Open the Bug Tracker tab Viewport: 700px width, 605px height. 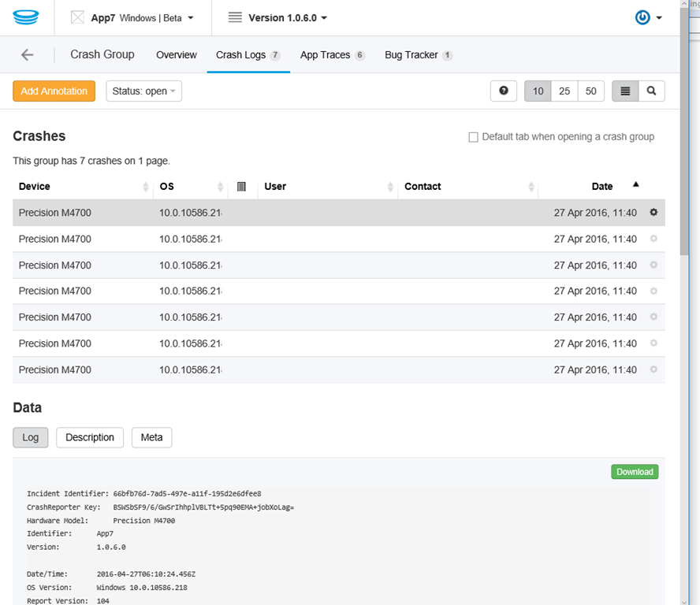click(418, 55)
